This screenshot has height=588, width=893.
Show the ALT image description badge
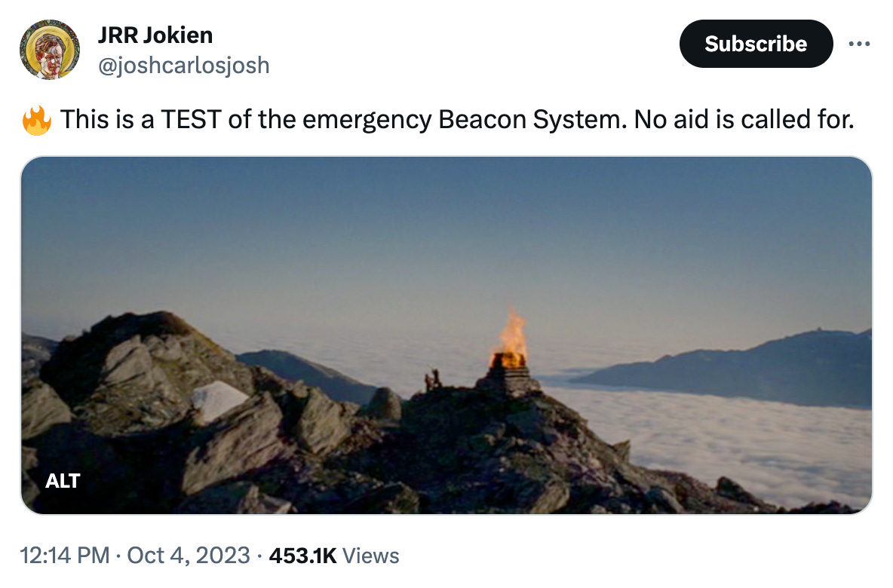[x=63, y=481]
